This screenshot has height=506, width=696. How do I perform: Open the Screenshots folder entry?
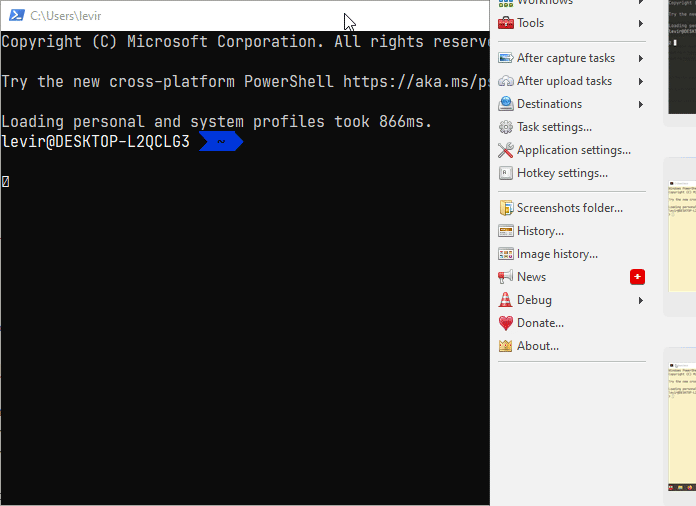click(x=572, y=208)
